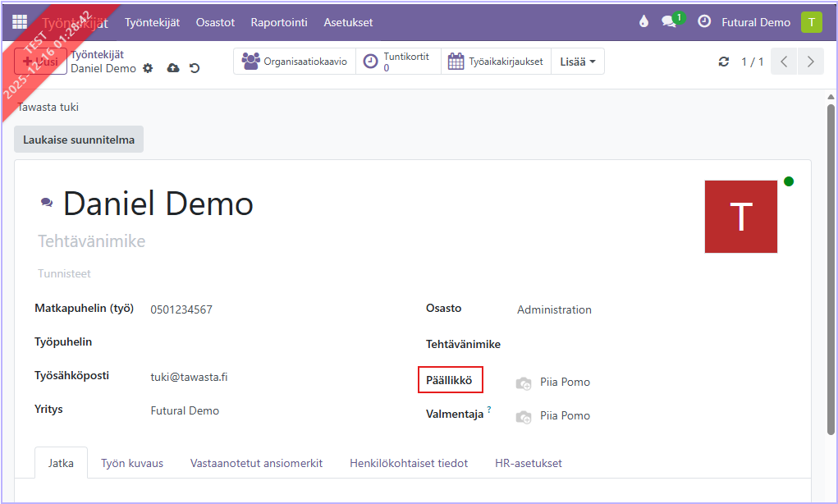This screenshot has width=838, height=504.
Task: Switch to the HR-asetukset tab
Action: click(529, 463)
